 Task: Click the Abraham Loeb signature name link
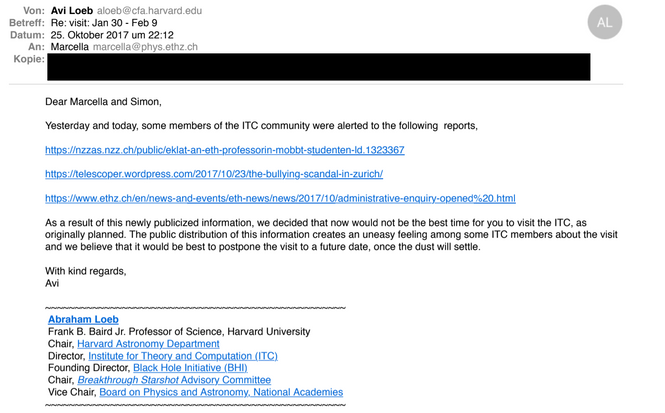coord(83,319)
